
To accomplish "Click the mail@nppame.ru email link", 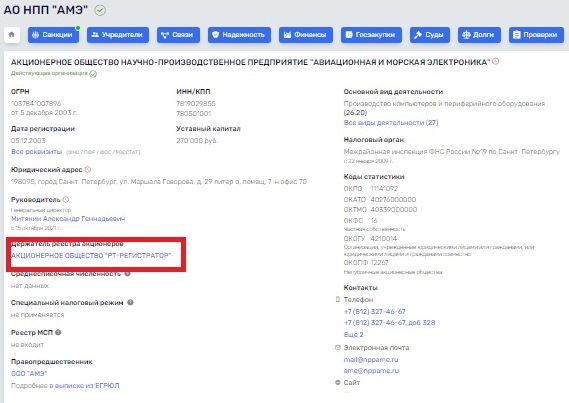I will (371, 359).
